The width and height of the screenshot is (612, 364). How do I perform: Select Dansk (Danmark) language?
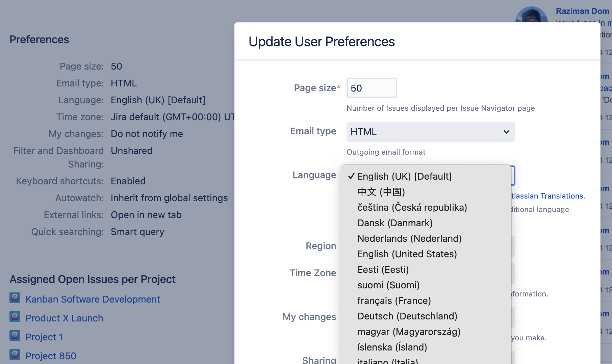click(395, 223)
